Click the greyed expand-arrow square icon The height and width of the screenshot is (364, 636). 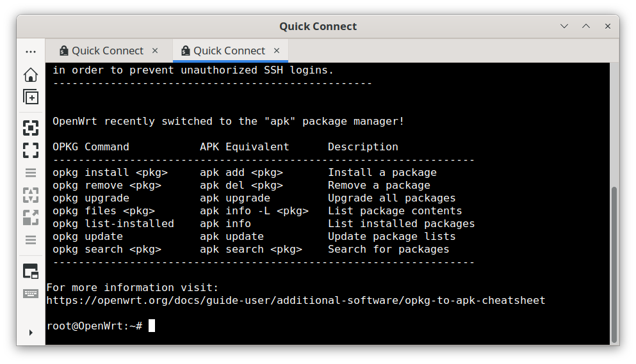(31, 218)
